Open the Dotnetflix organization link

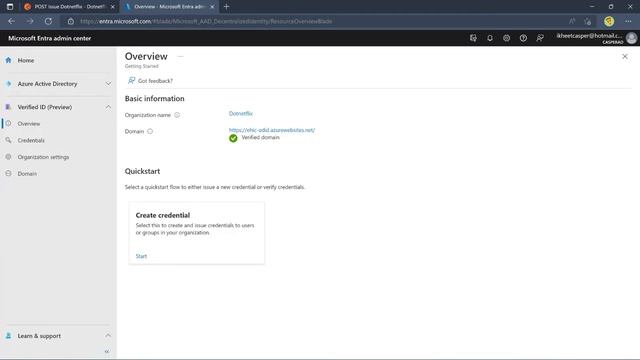pyautogui.click(x=240, y=113)
